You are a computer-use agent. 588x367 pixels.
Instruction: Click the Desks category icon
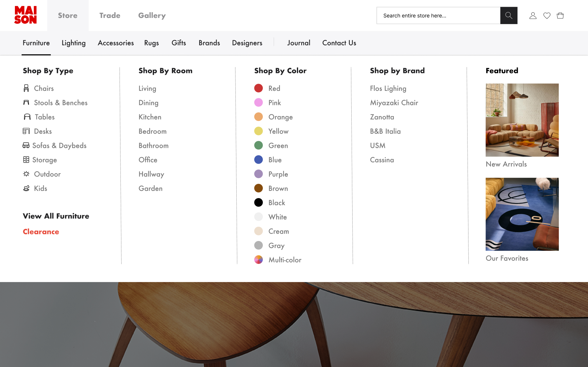pyautogui.click(x=26, y=131)
